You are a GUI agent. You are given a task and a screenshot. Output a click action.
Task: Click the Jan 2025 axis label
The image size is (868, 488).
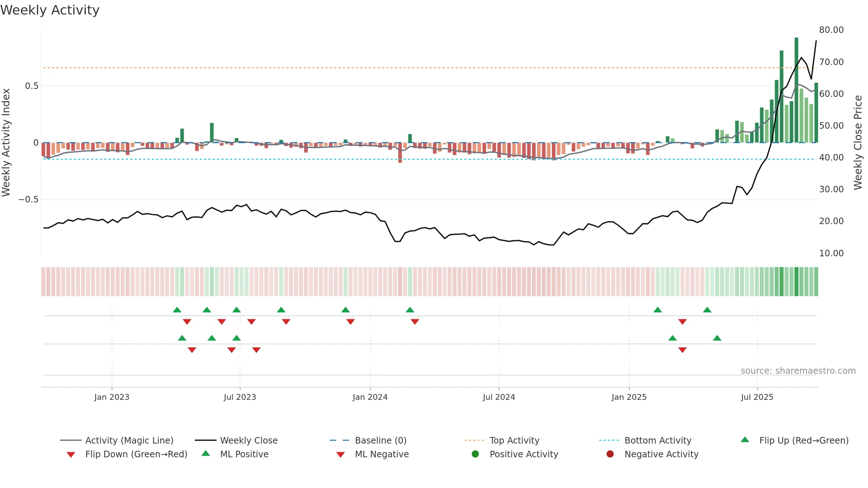point(629,397)
